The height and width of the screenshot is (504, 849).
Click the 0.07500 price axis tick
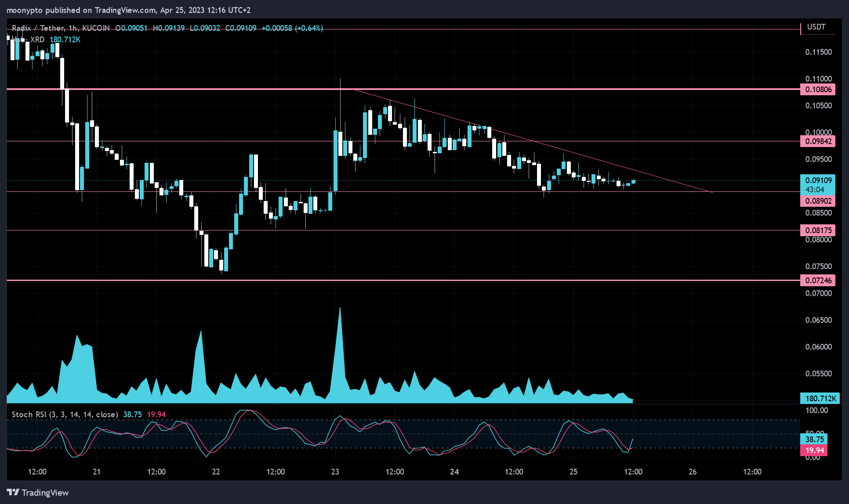point(819,266)
